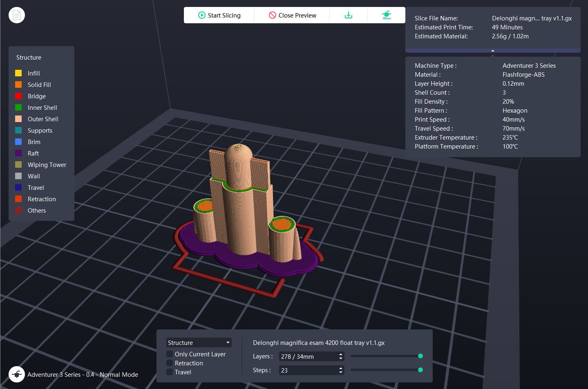
Task: Click the Travel dark blue swatch
Action: 18,187
